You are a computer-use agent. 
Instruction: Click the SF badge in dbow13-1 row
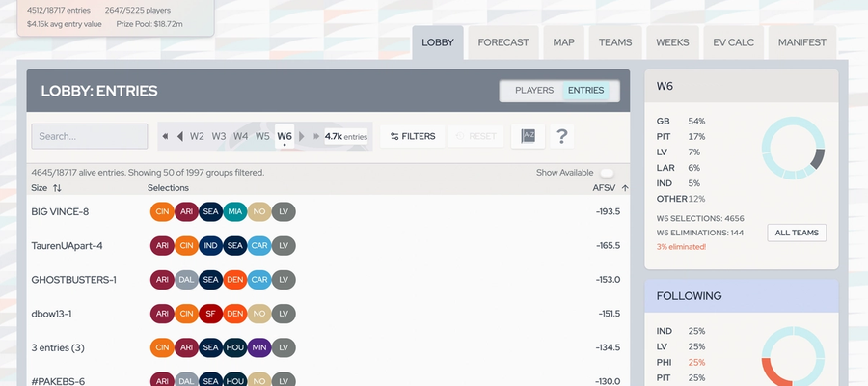click(x=211, y=314)
